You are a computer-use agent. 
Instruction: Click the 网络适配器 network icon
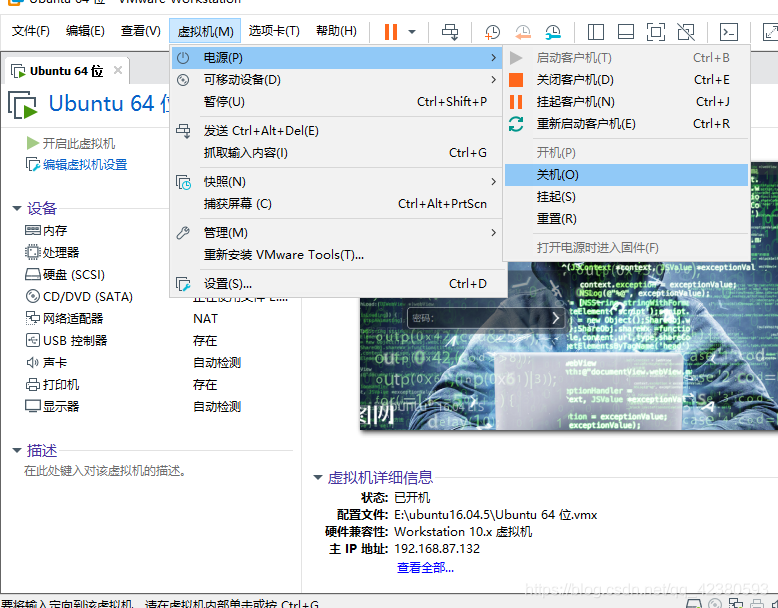(32, 318)
